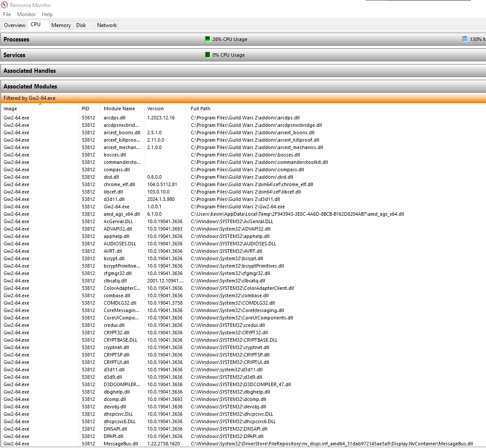Click the D3DCOMPILER_47.dll full path
Screen dimensions: 486x448
click(241, 385)
